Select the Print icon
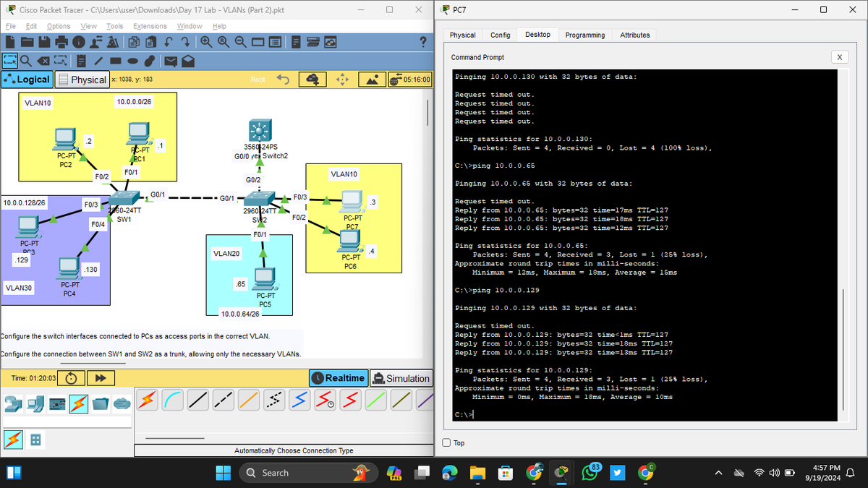 pyautogui.click(x=61, y=41)
